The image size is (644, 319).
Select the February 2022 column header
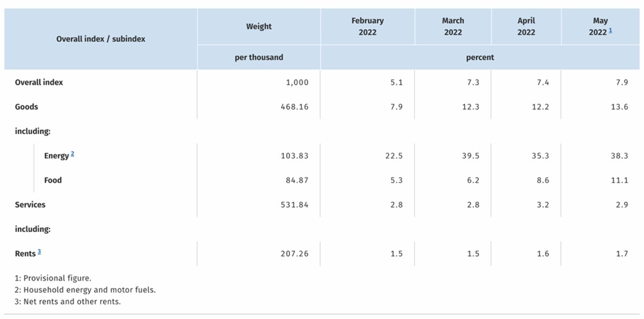click(x=368, y=27)
